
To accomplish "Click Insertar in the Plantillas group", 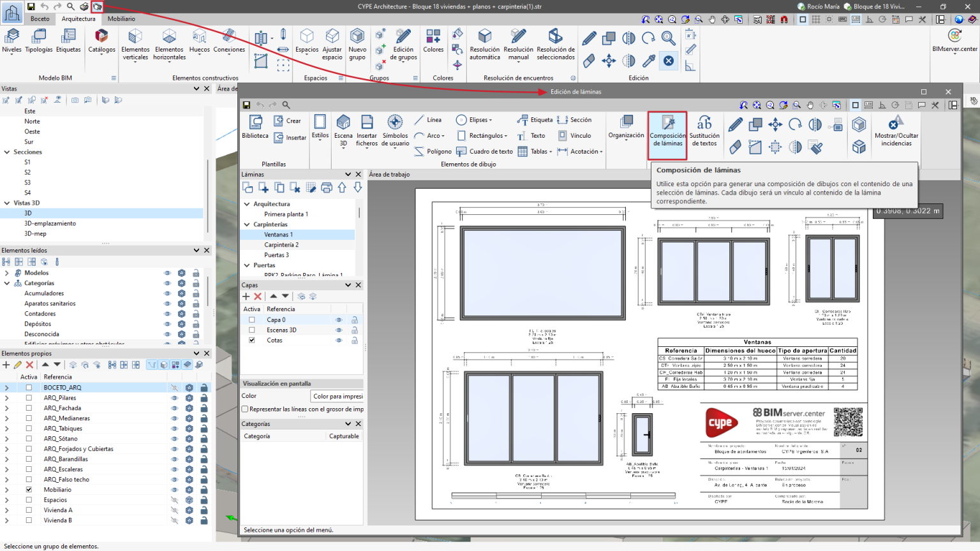I will [x=290, y=137].
